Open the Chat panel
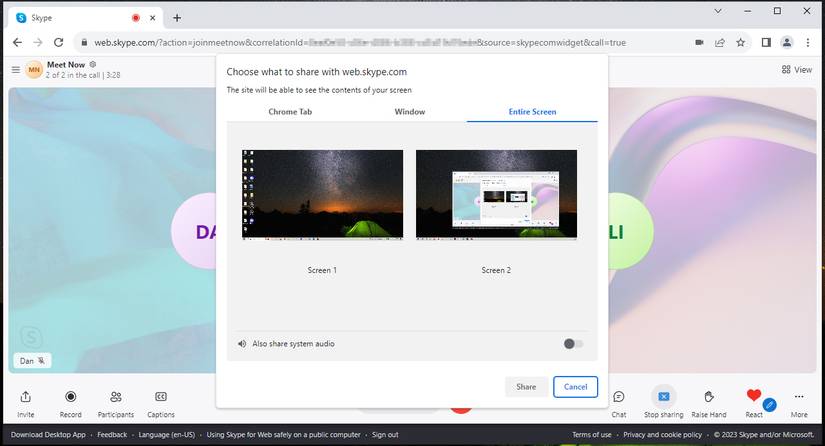Viewport: 825px width, 446px height. [x=619, y=397]
